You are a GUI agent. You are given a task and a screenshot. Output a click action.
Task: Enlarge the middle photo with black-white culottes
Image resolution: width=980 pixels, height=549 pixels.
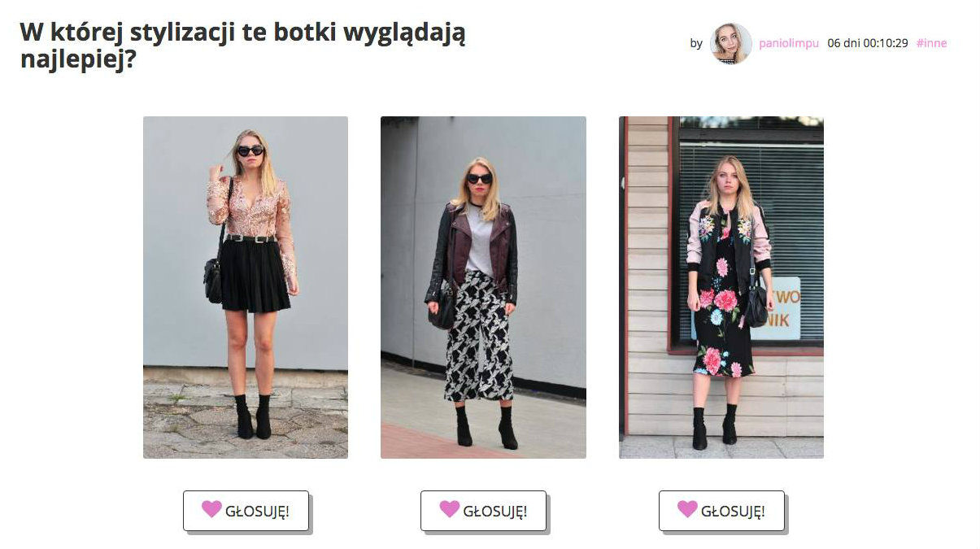click(x=483, y=287)
